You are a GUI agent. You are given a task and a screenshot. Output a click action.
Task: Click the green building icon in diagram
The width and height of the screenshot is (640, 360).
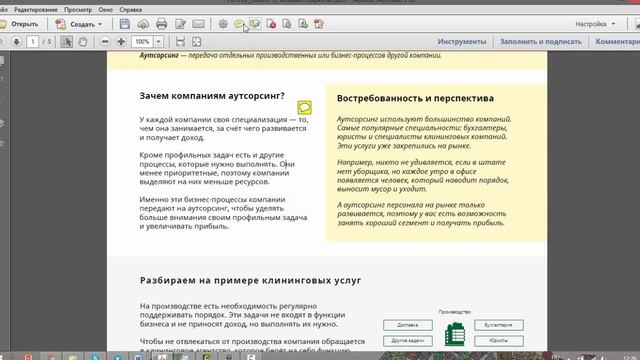(x=455, y=334)
